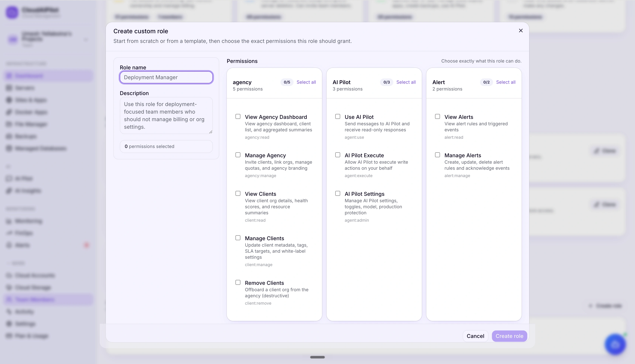635x364 pixels.
Task: Click 'Invite clients, link orgs' description text
Action: point(279,165)
